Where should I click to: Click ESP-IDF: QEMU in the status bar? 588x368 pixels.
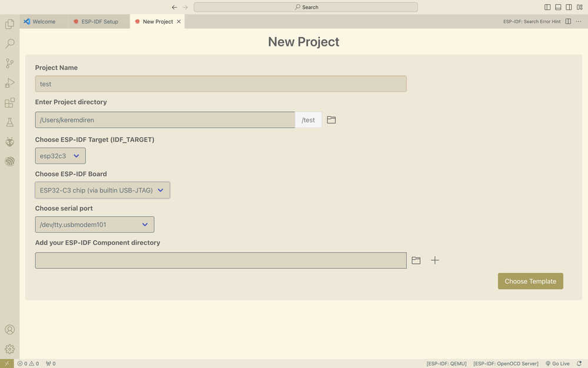(x=446, y=363)
